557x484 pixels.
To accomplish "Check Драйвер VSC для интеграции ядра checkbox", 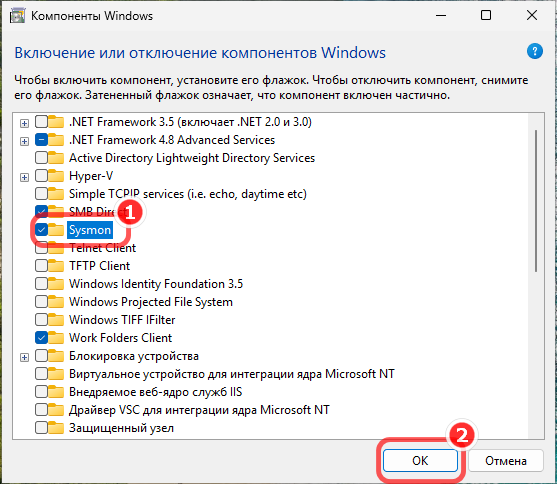I will click(41, 409).
